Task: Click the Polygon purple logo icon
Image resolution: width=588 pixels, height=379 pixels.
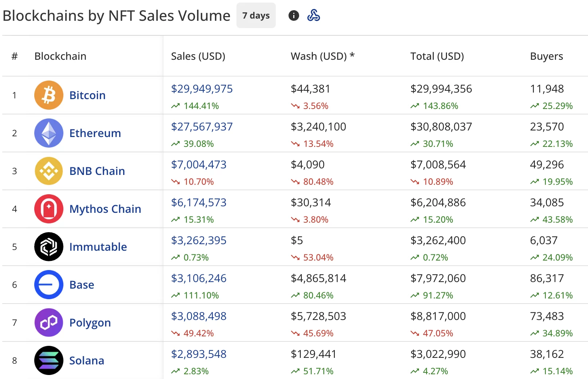Action: click(48, 323)
